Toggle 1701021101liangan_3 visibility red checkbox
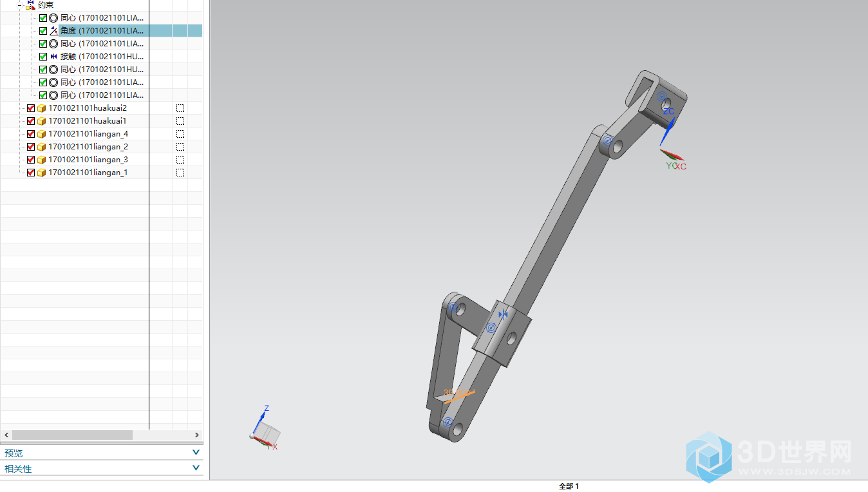 coord(31,160)
